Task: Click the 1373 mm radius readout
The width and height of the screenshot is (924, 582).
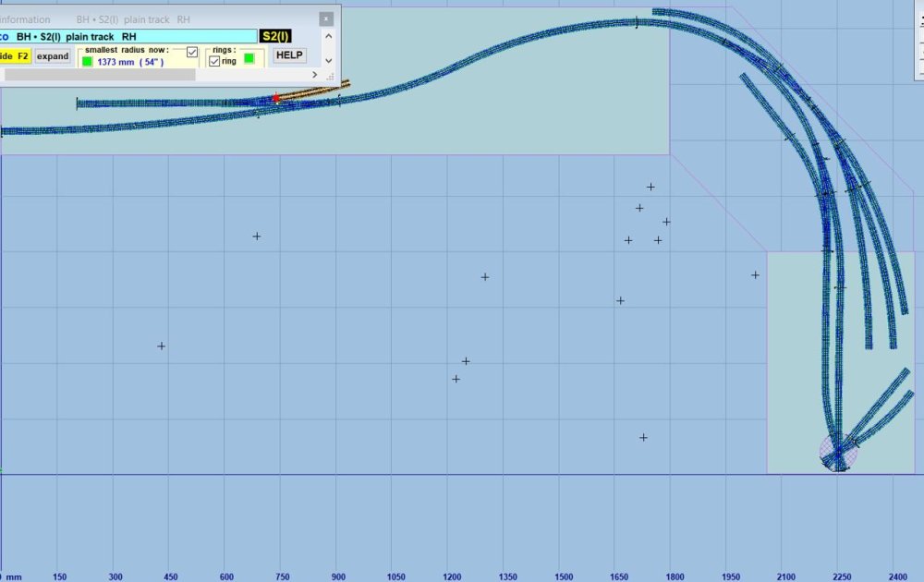Action: coord(129,62)
